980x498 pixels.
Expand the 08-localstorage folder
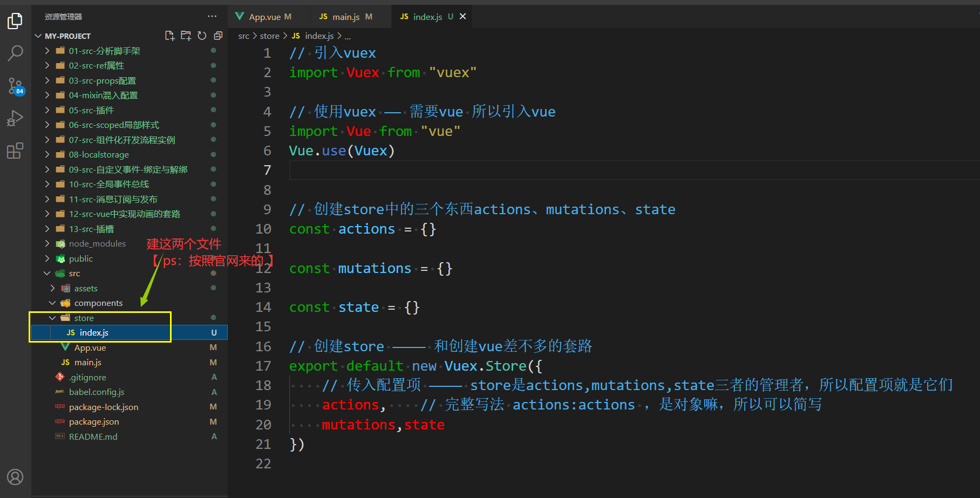(x=47, y=154)
